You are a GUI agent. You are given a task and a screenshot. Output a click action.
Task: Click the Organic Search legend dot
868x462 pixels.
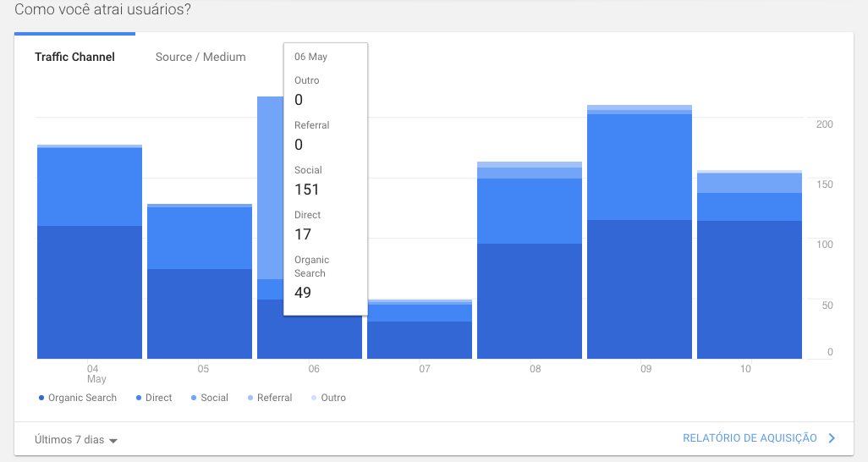click(x=41, y=398)
